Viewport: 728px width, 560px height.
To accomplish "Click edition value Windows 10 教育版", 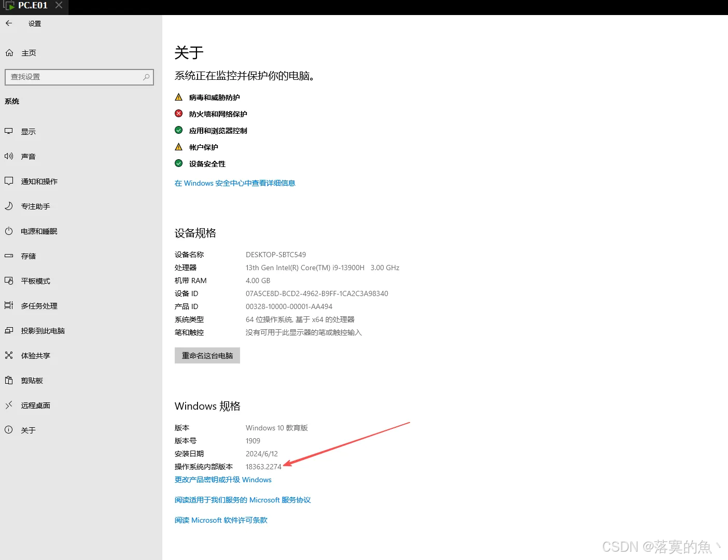I will point(277,428).
